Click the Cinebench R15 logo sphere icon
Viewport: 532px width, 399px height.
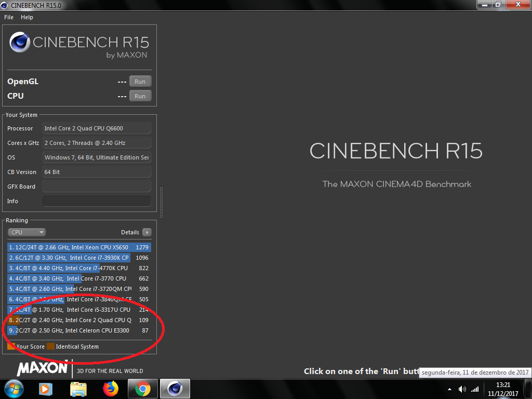20,42
